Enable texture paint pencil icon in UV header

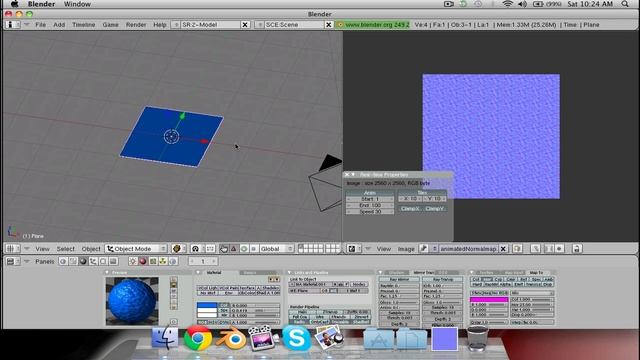click(536, 249)
